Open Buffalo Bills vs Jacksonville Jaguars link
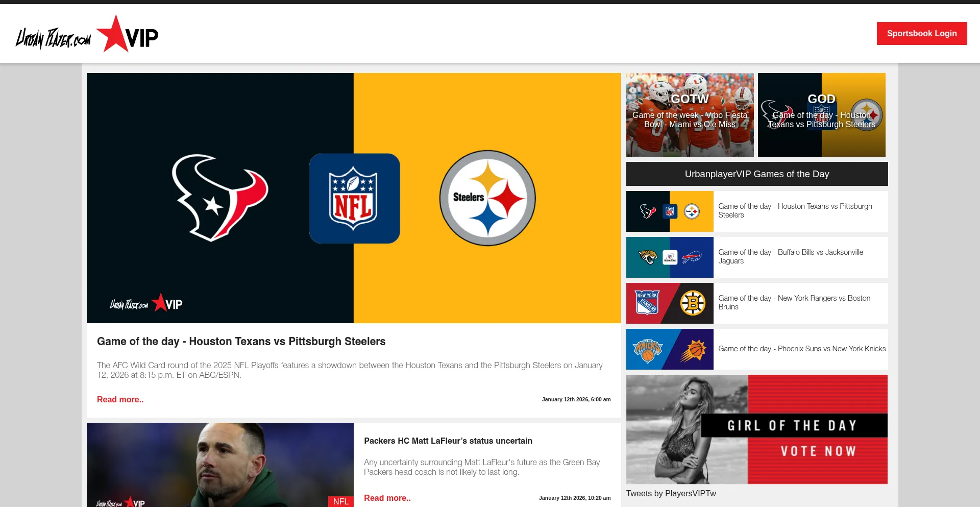Viewport: 980px width, 507px height. tap(791, 256)
